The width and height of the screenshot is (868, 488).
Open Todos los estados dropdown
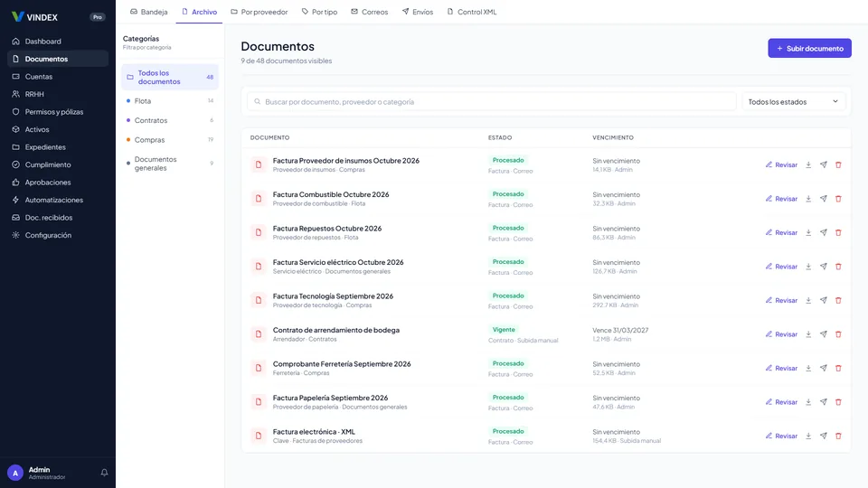point(793,102)
